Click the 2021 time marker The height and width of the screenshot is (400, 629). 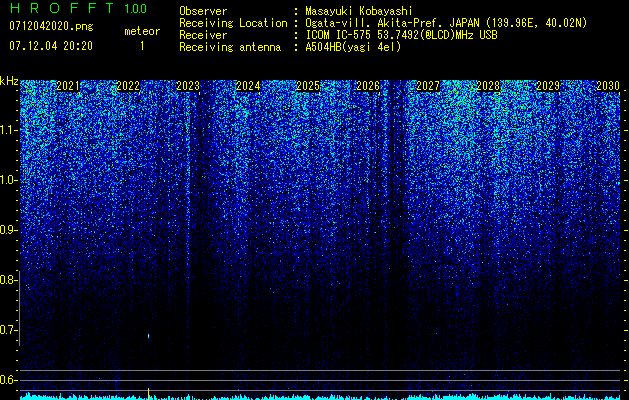[68, 86]
